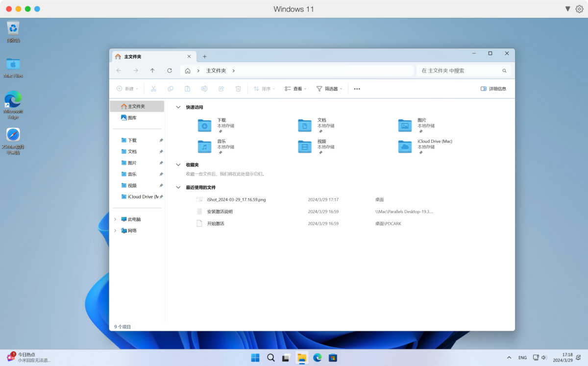This screenshot has width=588, height=366.
Task: Select 下载 in navigation pane
Action: tap(137, 140)
